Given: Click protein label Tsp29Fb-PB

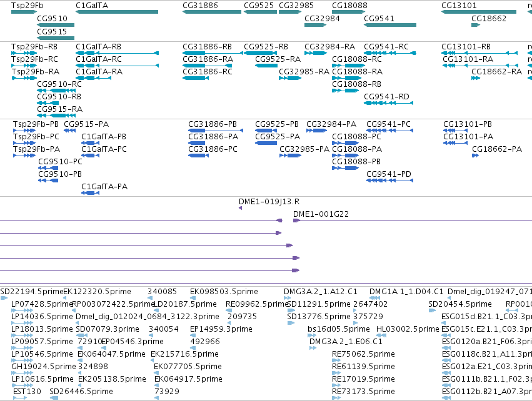Looking at the screenshot, I should [x=36, y=124].
